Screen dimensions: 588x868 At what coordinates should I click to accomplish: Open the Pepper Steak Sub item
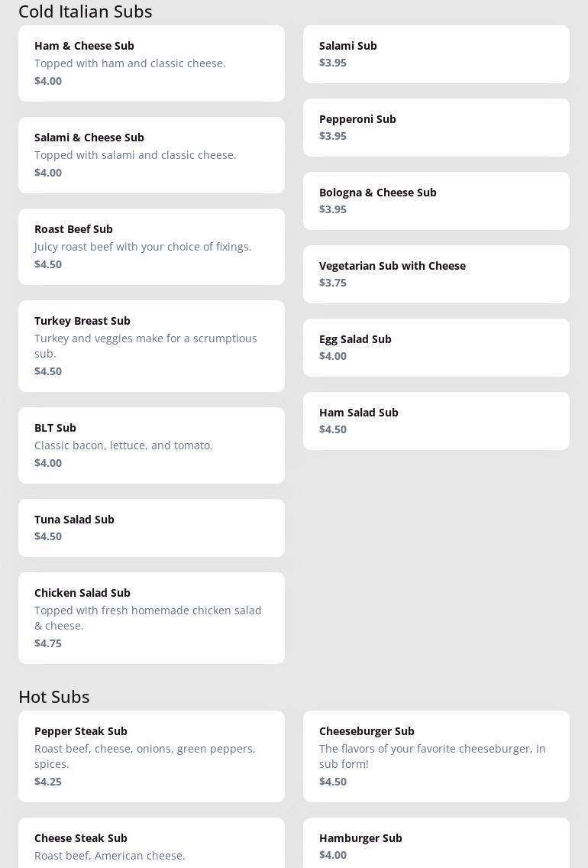coord(151,756)
